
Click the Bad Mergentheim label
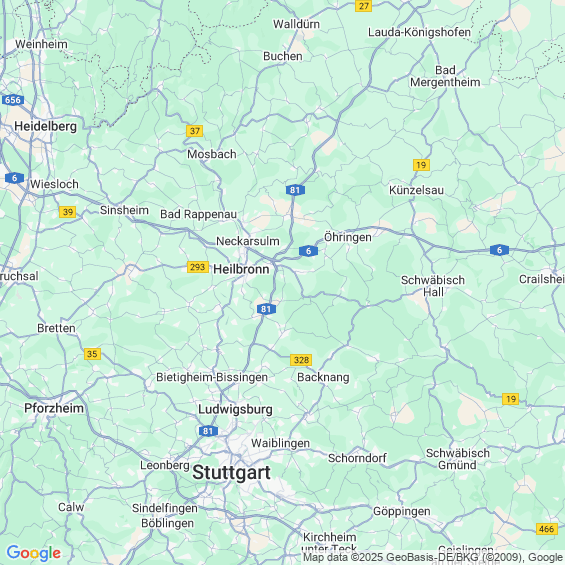point(445,76)
